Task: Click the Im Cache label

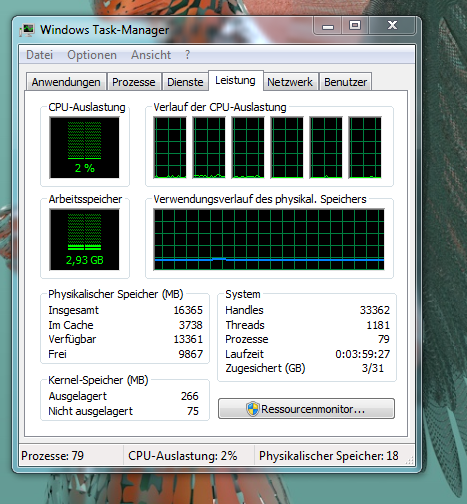Action: (x=71, y=325)
